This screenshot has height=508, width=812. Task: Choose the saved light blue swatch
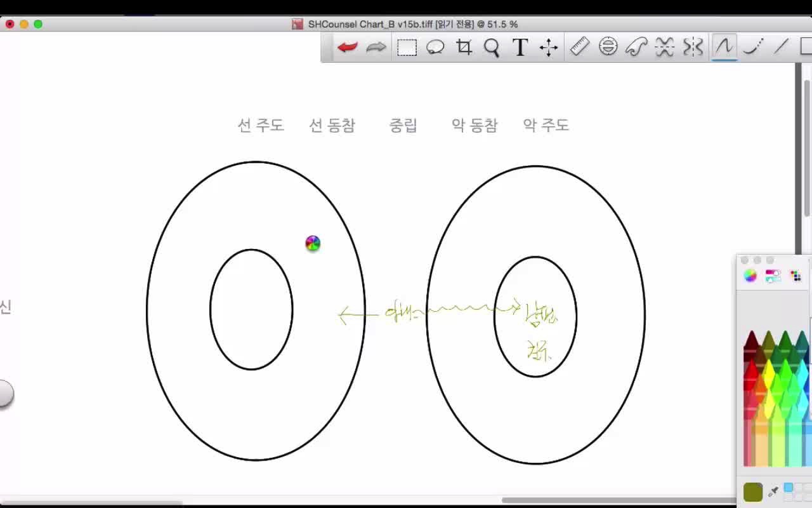coord(789,488)
